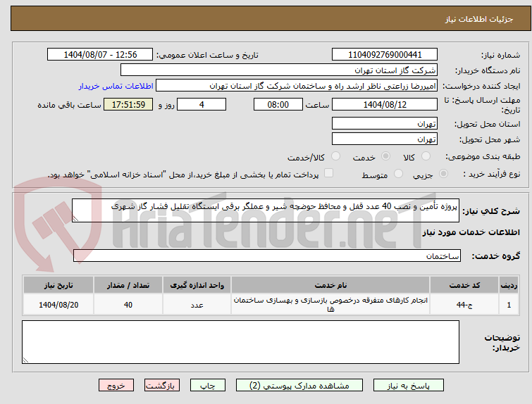
Task: Click the unit cell عدد
Action: (x=197, y=305)
